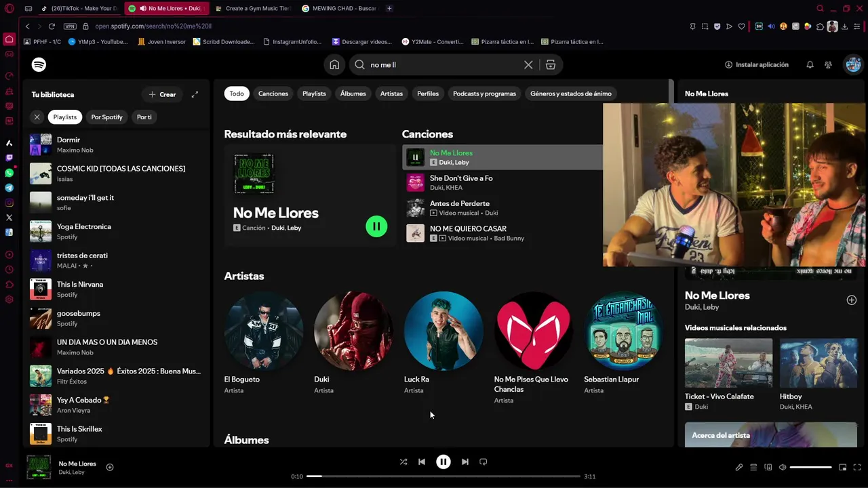Open Duki artist card

pos(353,342)
